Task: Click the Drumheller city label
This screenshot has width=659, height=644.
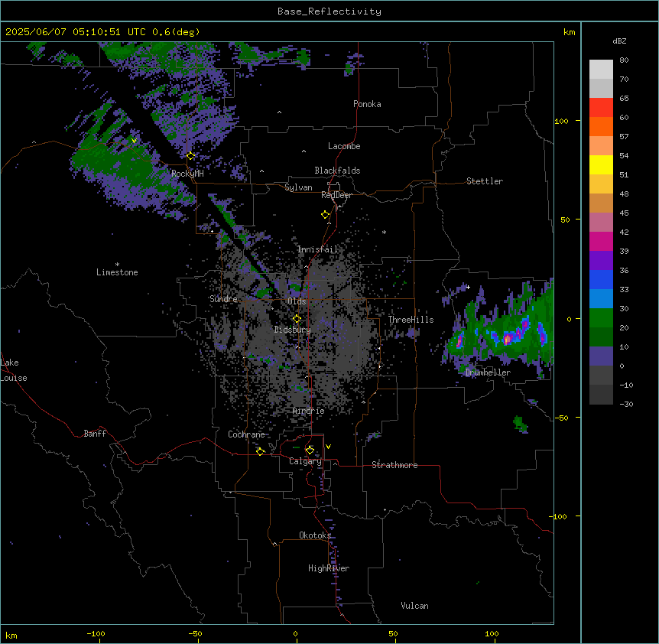Action: click(x=488, y=372)
